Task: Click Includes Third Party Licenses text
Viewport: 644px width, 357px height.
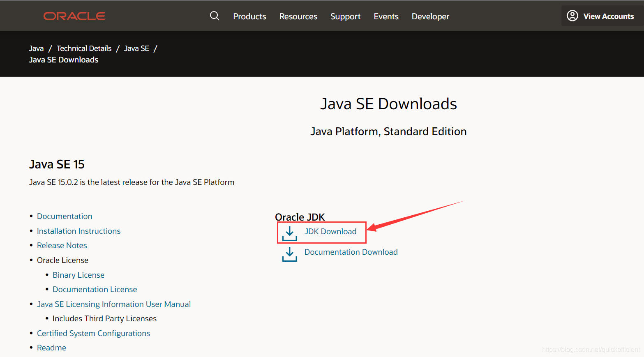Action: click(x=104, y=318)
